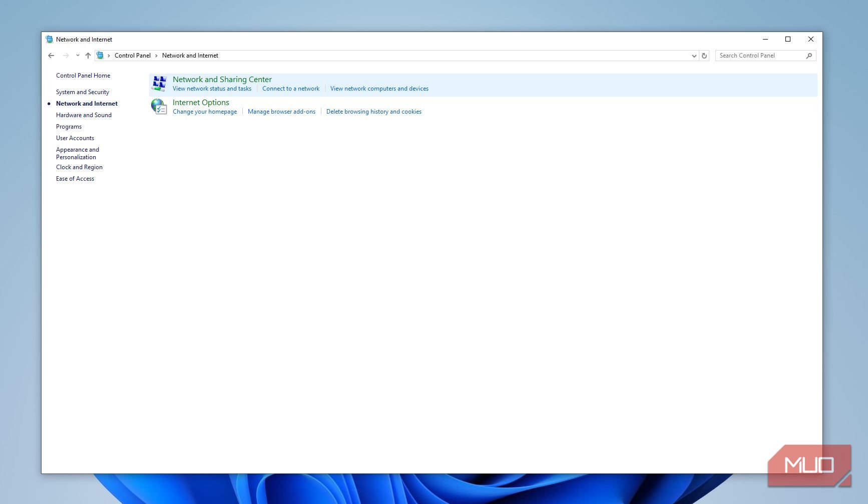The width and height of the screenshot is (868, 504).
Task: Go to System and Security category
Action: coord(83,92)
